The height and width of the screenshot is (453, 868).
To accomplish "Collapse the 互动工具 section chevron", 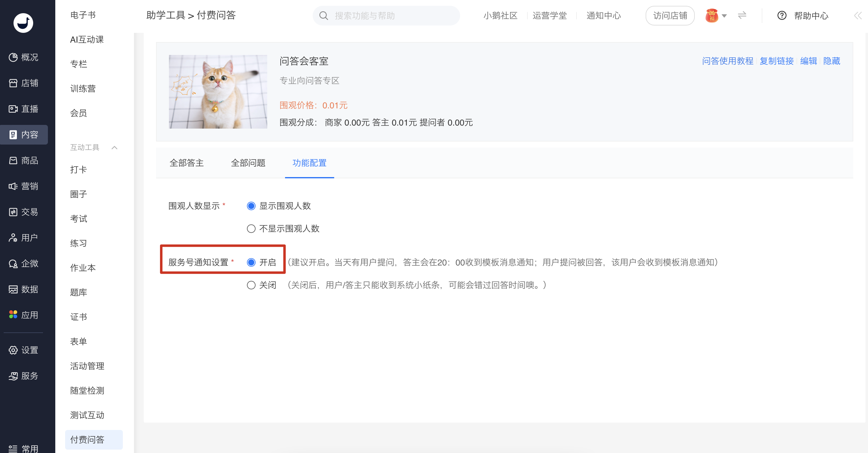I will tap(115, 148).
